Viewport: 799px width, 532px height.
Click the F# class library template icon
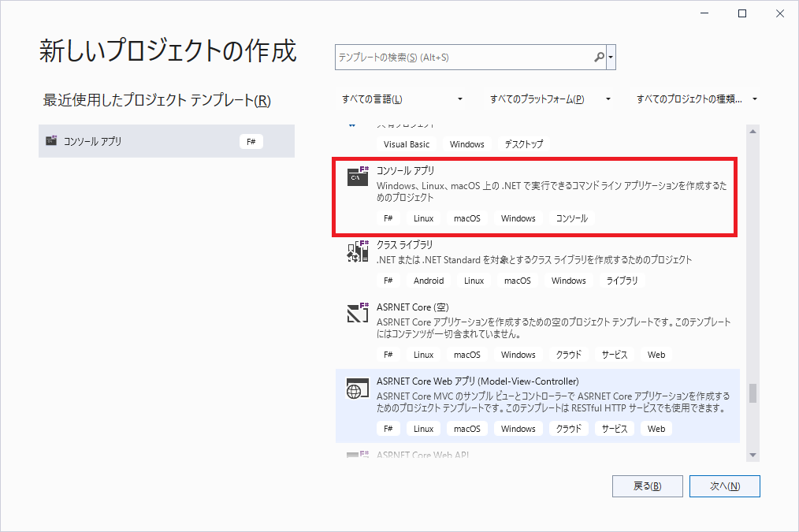pyautogui.click(x=358, y=251)
